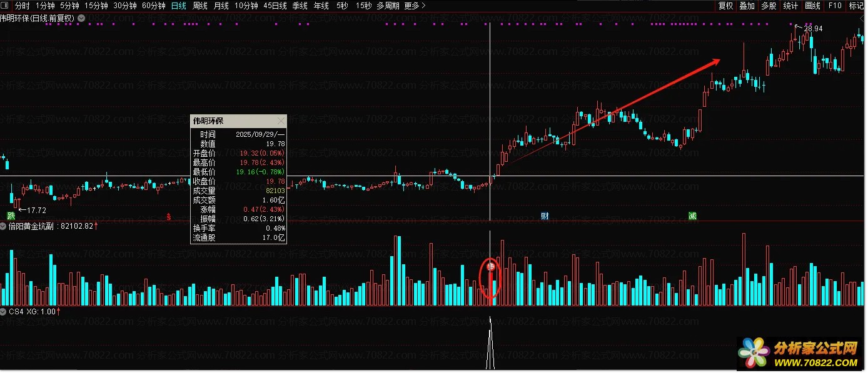The height and width of the screenshot is (373, 868).
Task: Switch to the 60分钟 period
Action: [154, 6]
